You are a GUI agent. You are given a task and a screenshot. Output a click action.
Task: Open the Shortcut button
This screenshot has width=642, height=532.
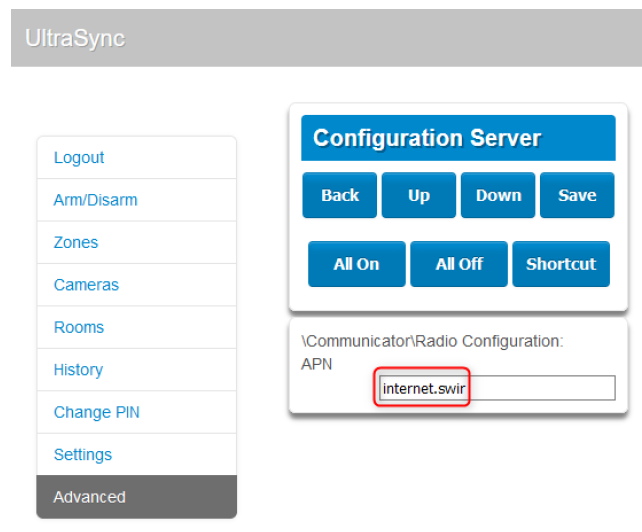pos(561,264)
